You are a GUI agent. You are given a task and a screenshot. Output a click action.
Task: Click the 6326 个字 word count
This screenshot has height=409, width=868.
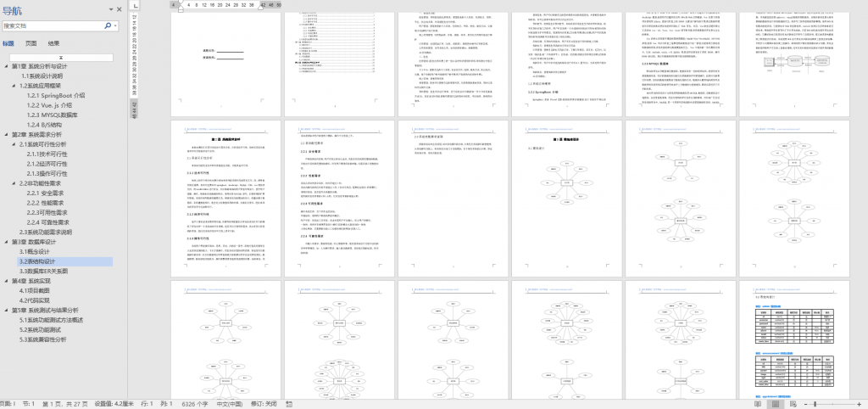(x=196, y=404)
